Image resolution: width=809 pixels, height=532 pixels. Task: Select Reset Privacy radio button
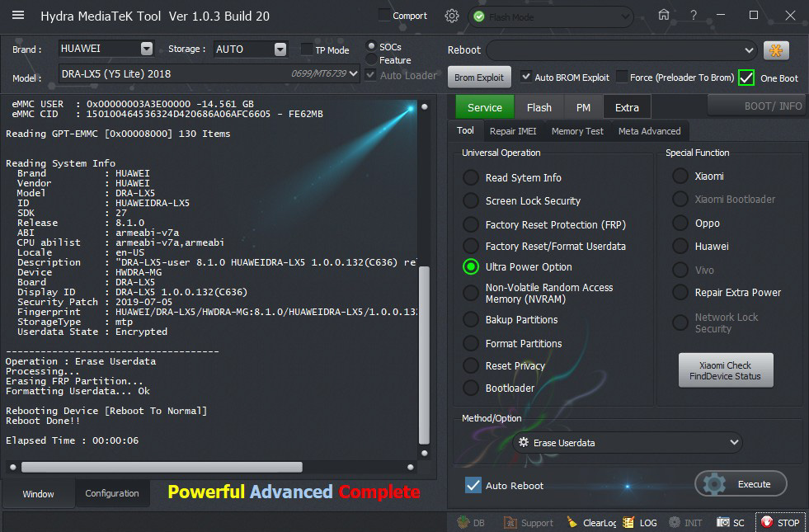(x=471, y=365)
